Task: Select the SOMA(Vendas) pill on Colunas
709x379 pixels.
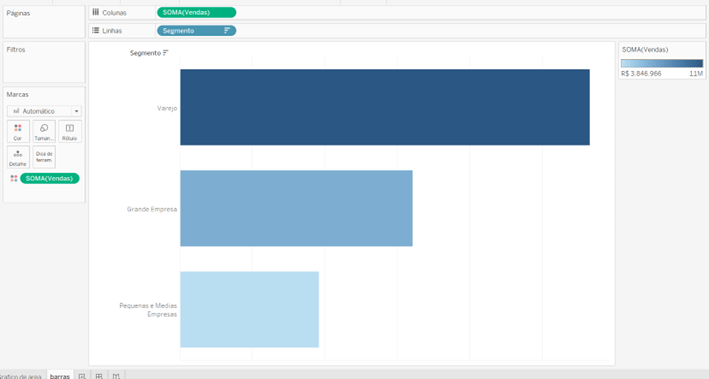Action: [196, 13]
